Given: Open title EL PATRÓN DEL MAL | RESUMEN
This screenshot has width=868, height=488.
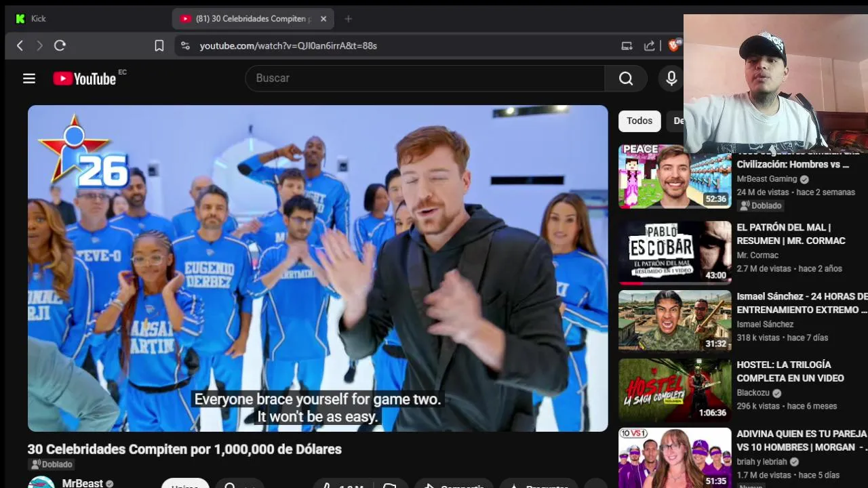Looking at the screenshot, I should tap(791, 234).
